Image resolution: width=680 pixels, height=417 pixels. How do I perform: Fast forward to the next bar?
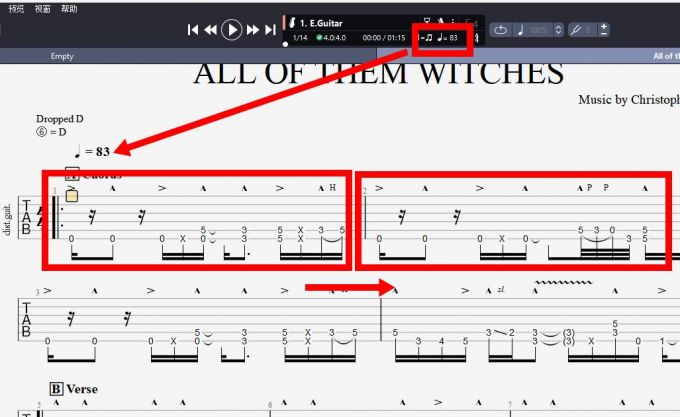tap(252, 29)
